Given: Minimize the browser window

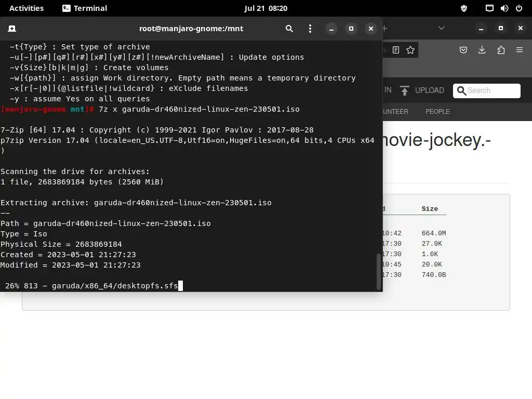Looking at the screenshot, I should click(481, 29).
